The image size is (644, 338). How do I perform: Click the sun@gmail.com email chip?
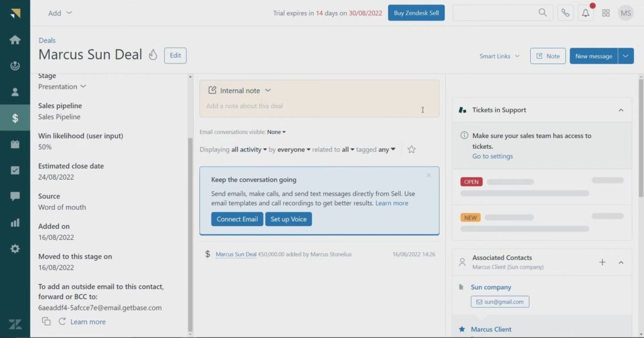pos(500,302)
